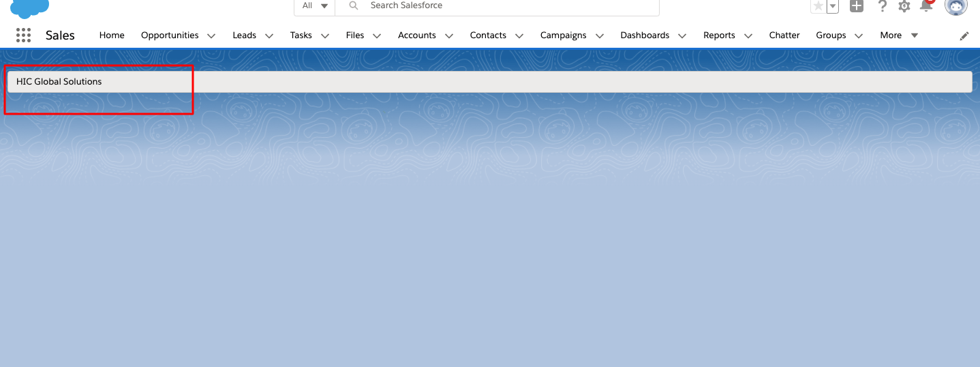The height and width of the screenshot is (367, 980).
Task: Open the Chatter tab
Action: pos(784,35)
